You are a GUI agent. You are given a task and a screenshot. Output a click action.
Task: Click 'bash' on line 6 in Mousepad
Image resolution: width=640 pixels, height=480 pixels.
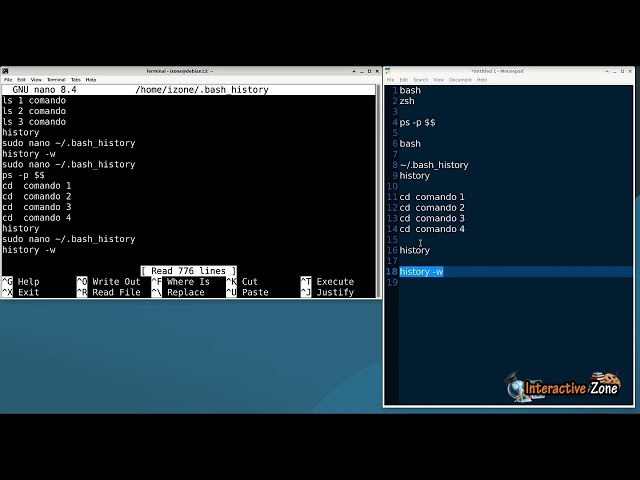point(410,144)
